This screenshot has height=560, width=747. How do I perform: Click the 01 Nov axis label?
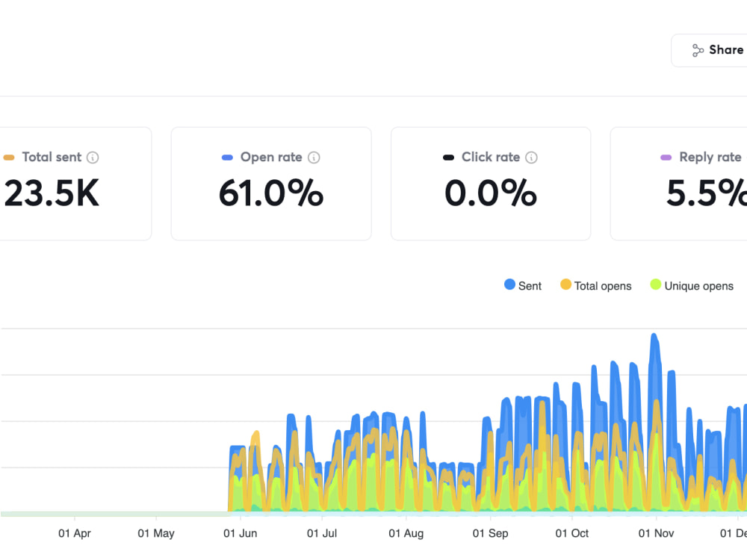(x=656, y=533)
